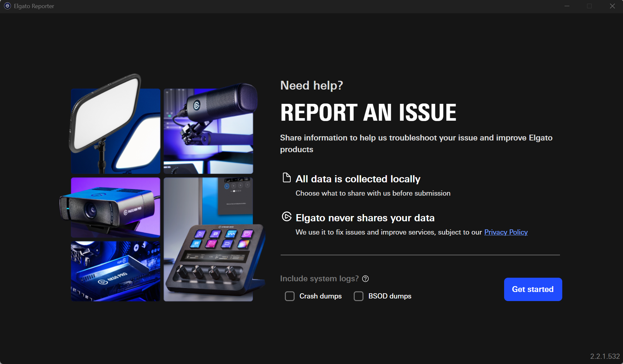This screenshot has height=364, width=623.
Task: Click the 'REPORT AN ISSUE' heading
Action: point(368,112)
